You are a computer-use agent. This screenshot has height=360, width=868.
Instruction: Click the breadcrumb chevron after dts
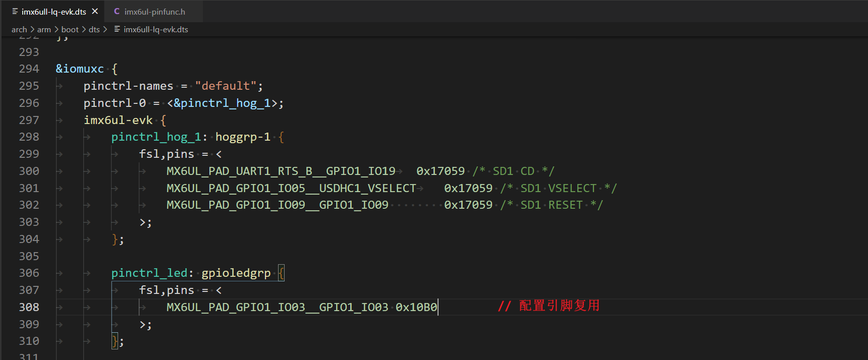click(105, 29)
